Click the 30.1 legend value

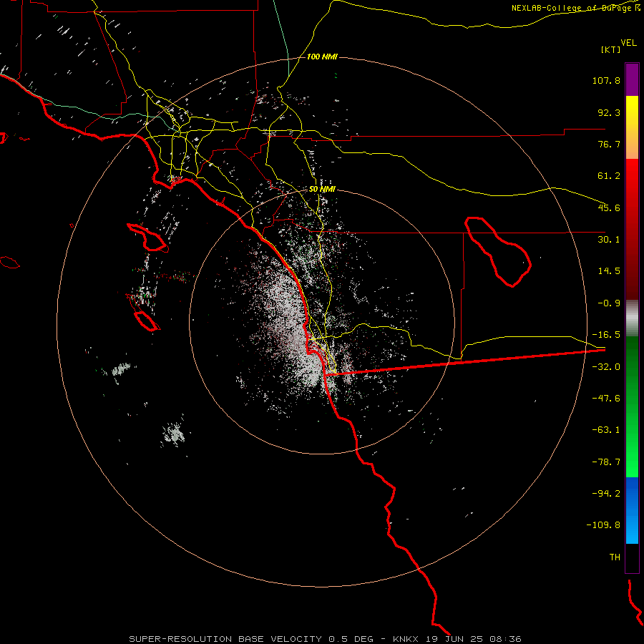pos(609,240)
